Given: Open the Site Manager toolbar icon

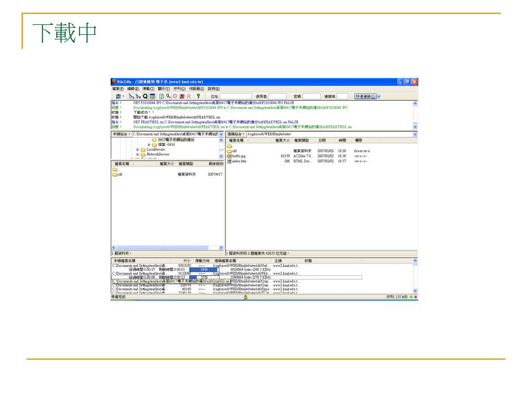Looking at the screenshot, I should tap(118, 96).
